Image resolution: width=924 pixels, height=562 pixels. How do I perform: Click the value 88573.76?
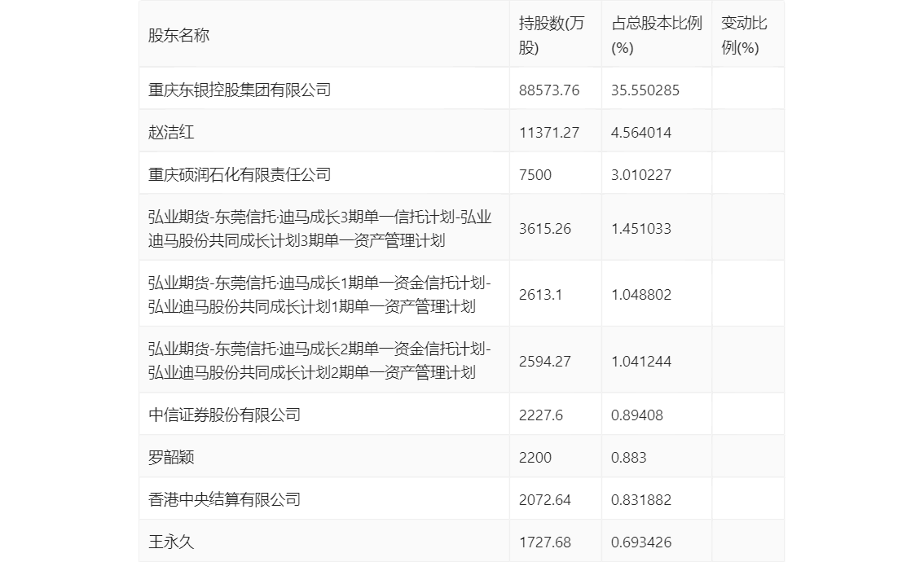(549, 90)
